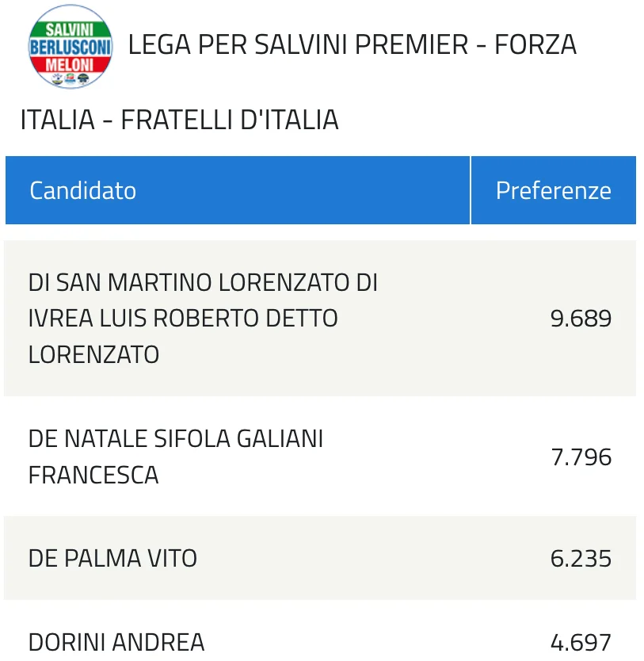Screen dimensions: 644x661
Task: Click FRANCESCA in the second candidate row
Action: 93,475
